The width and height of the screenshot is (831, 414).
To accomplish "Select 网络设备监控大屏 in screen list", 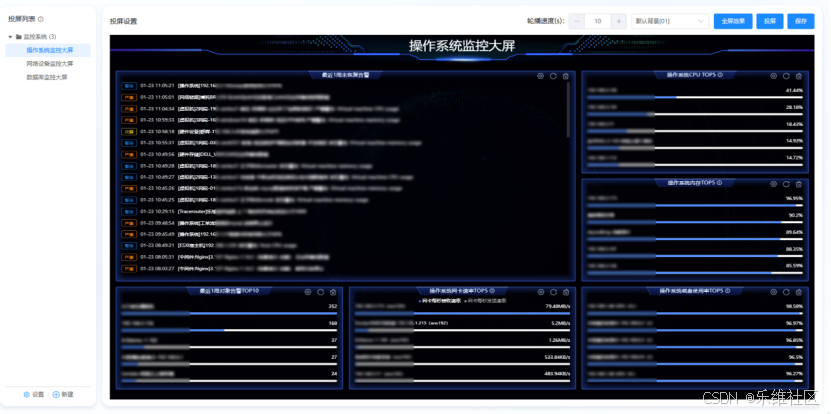I will click(48, 64).
